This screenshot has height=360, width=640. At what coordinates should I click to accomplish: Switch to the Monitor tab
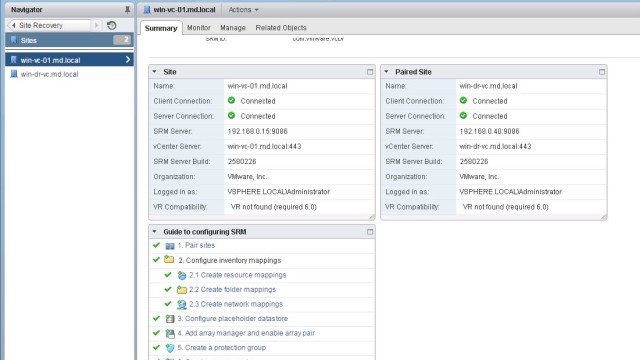pos(199,28)
